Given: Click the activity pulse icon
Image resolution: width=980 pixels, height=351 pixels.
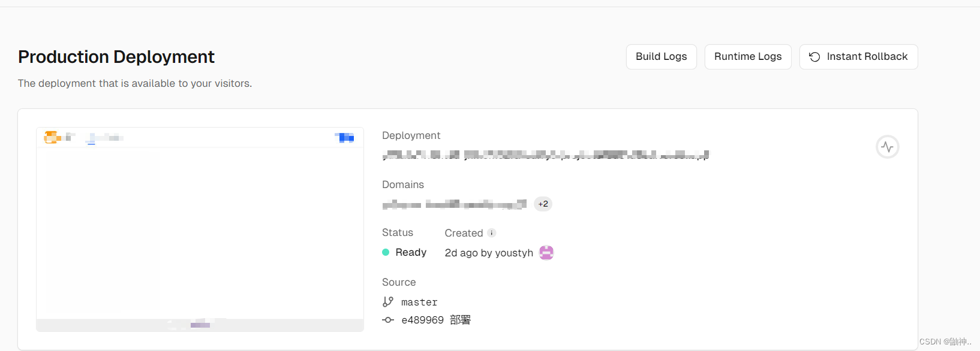Looking at the screenshot, I should [x=888, y=147].
